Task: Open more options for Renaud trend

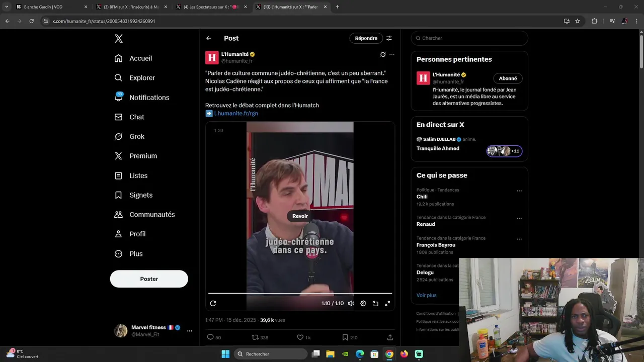Action: coord(519,219)
